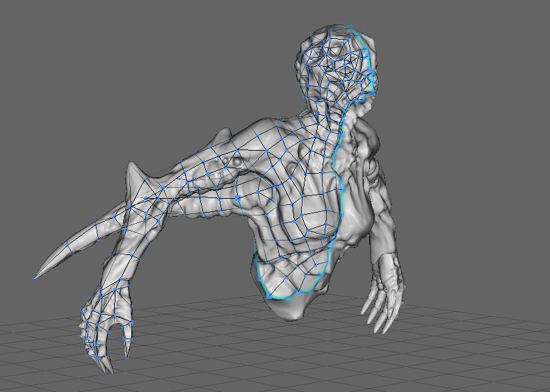The width and height of the screenshot is (550, 392).
Task: Click the small horn spike on the shoulder
Action: (x=132, y=172)
